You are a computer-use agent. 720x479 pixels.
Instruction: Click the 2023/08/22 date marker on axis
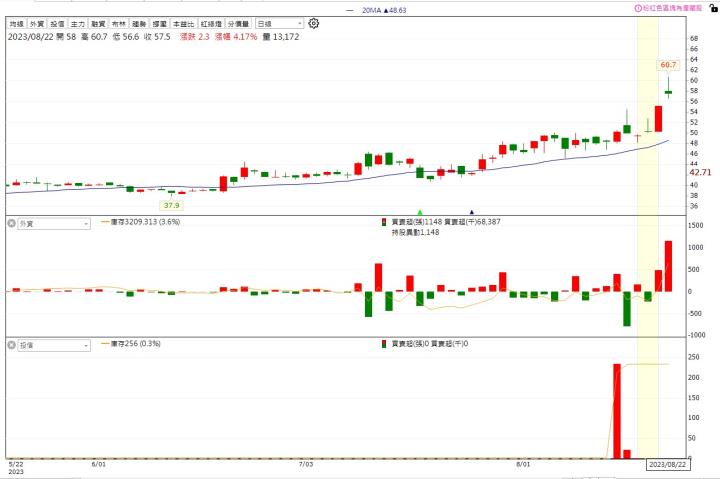click(666, 465)
